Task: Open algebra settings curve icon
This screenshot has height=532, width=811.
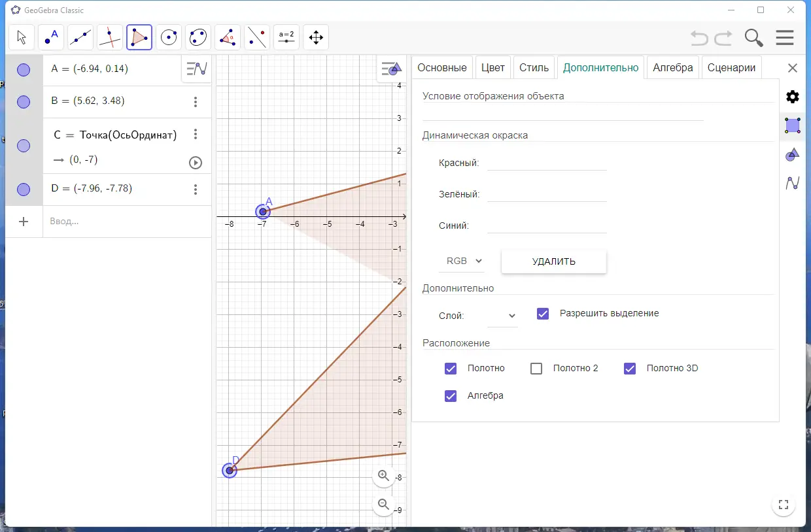Action: (x=793, y=184)
